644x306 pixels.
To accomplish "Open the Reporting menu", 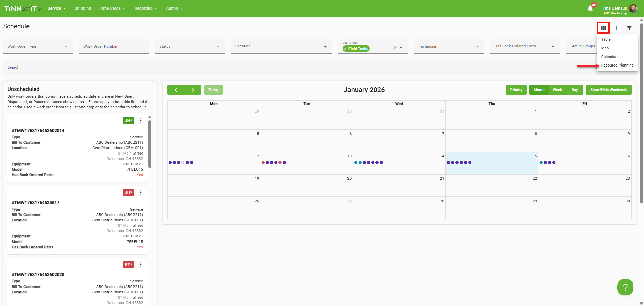I will (x=145, y=8).
